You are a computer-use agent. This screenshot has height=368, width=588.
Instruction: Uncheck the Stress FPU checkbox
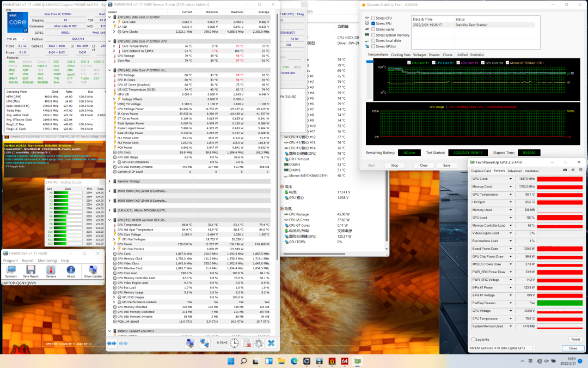(x=373, y=23)
